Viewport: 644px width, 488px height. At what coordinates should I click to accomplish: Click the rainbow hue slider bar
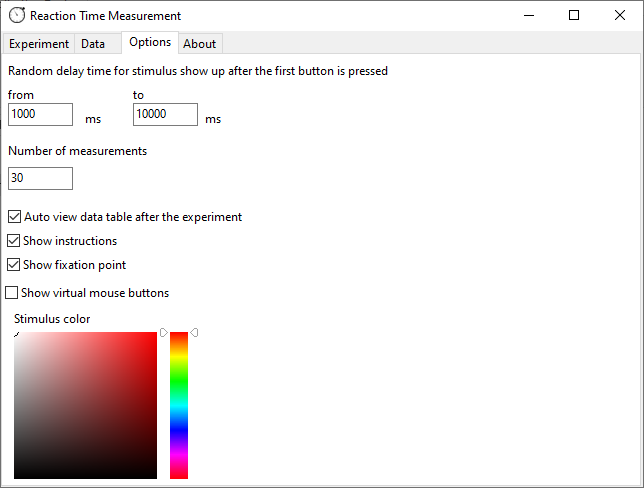point(179,405)
